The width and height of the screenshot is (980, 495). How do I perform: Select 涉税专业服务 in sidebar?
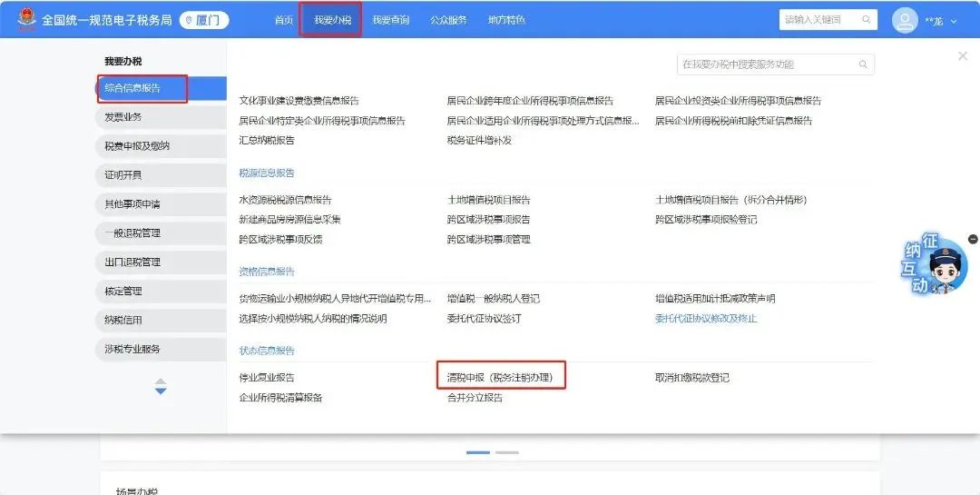coord(162,349)
